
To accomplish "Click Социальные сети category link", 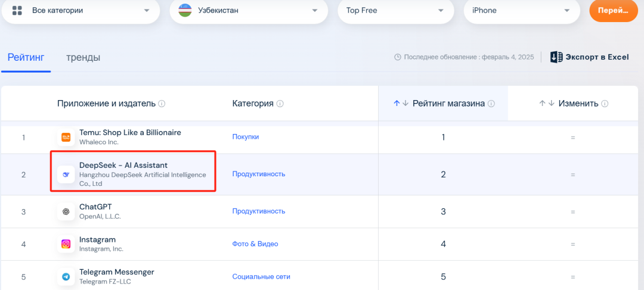I will click(x=261, y=277).
